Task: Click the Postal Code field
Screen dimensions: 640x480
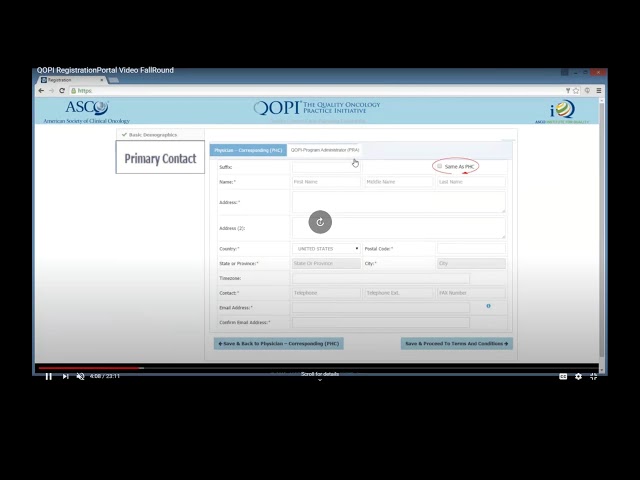Action: [471, 249]
